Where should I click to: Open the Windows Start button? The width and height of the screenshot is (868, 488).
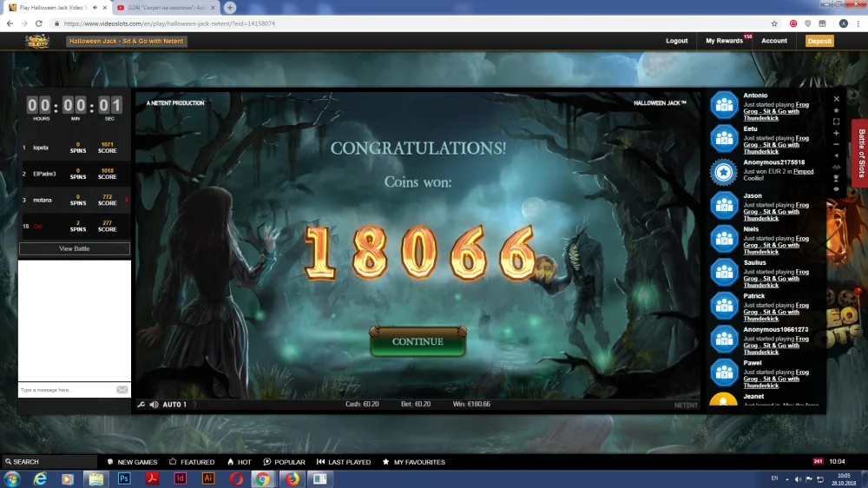pos(11,479)
